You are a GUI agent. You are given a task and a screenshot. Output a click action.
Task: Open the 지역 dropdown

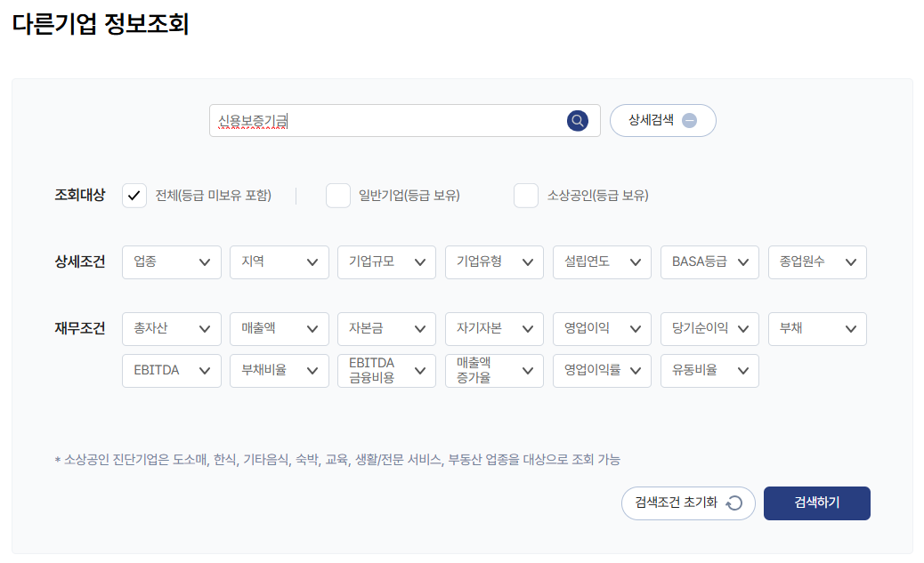tap(279, 261)
